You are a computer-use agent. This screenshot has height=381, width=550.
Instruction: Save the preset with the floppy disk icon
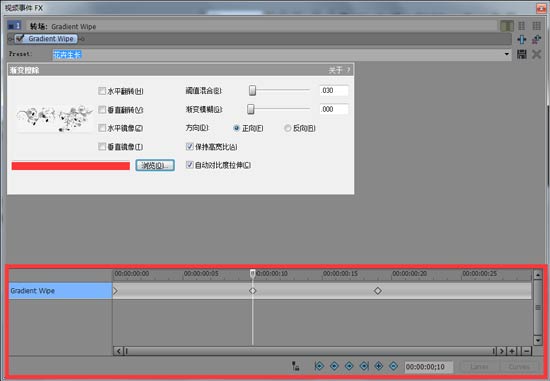click(x=522, y=54)
